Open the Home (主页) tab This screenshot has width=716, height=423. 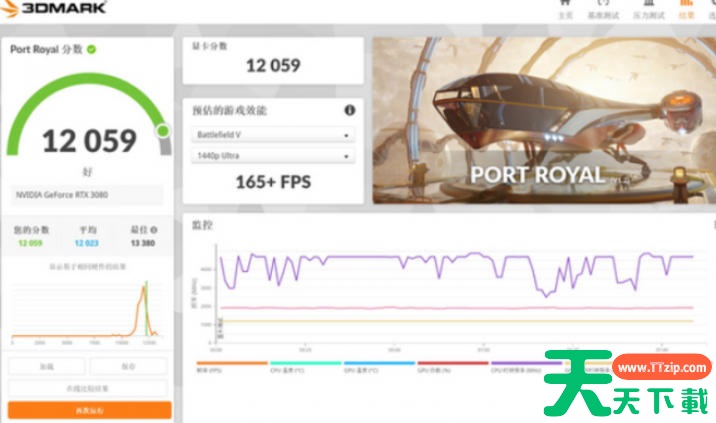[x=565, y=9]
